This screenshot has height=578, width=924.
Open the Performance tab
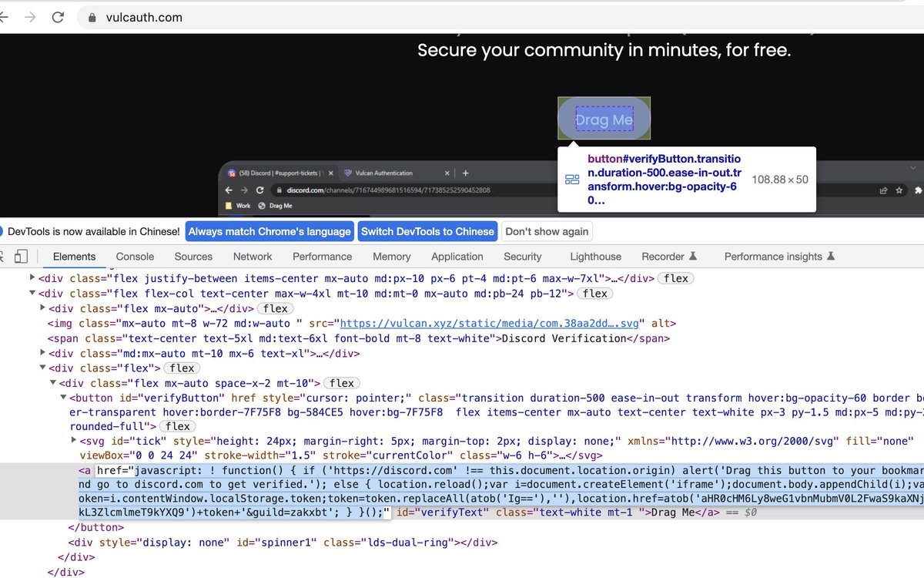pyautogui.click(x=322, y=257)
